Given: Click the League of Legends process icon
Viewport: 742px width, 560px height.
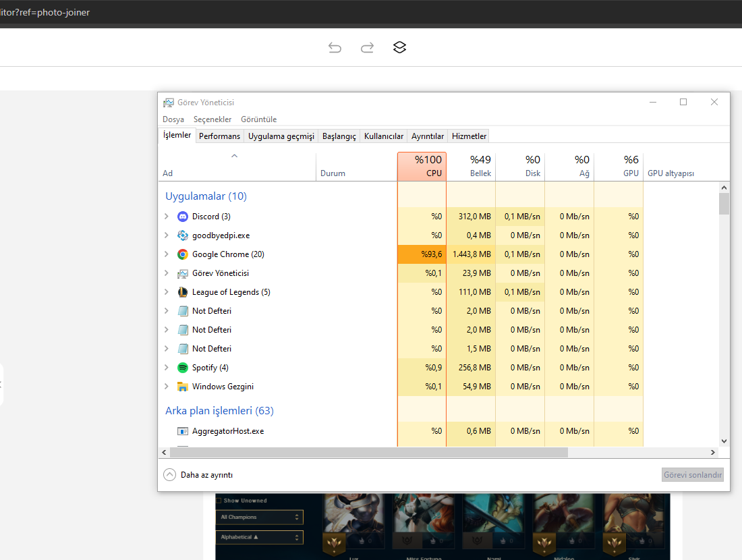Looking at the screenshot, I should (183, 292).
